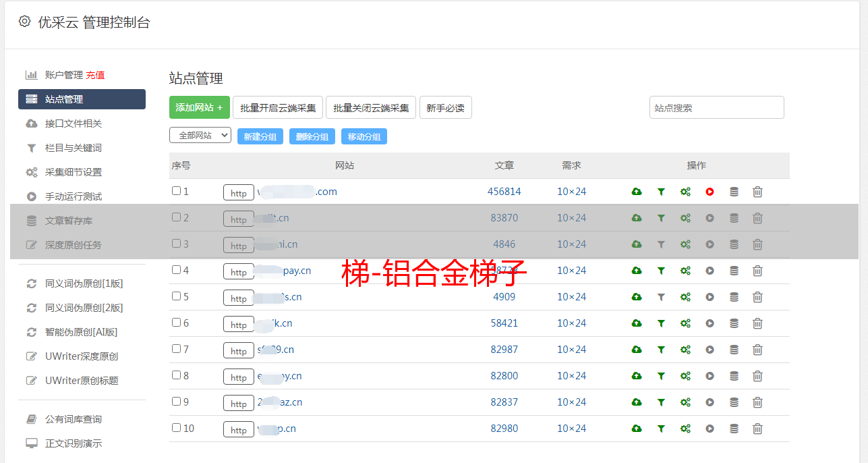The height and width of the screenshot is (463, 868).
Task: Click the 移动分组 button
Action: (364, 136)
